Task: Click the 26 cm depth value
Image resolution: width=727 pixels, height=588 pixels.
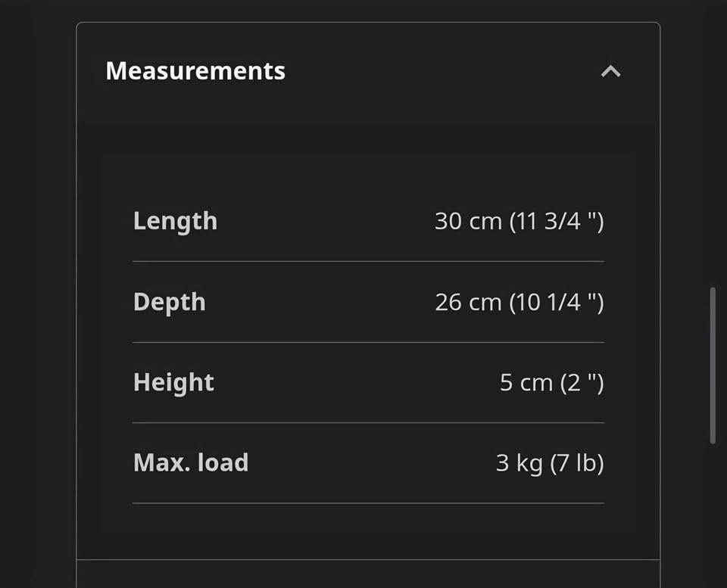Action: coord(520,302)
